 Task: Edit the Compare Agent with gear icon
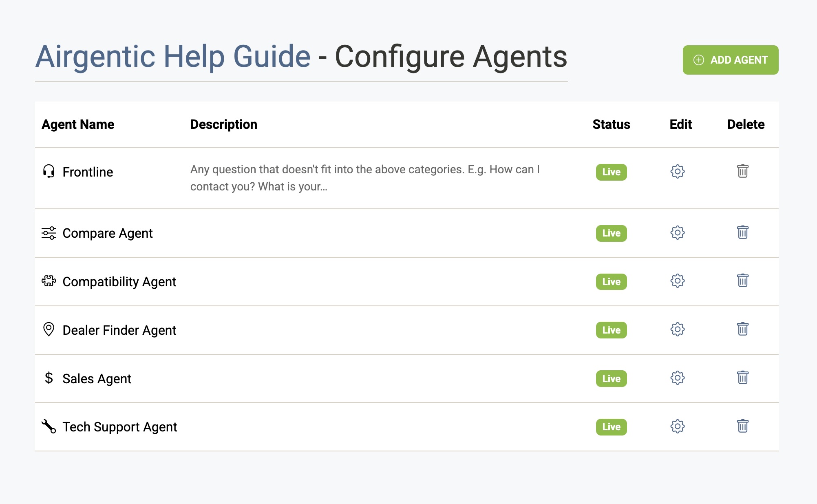677,233
